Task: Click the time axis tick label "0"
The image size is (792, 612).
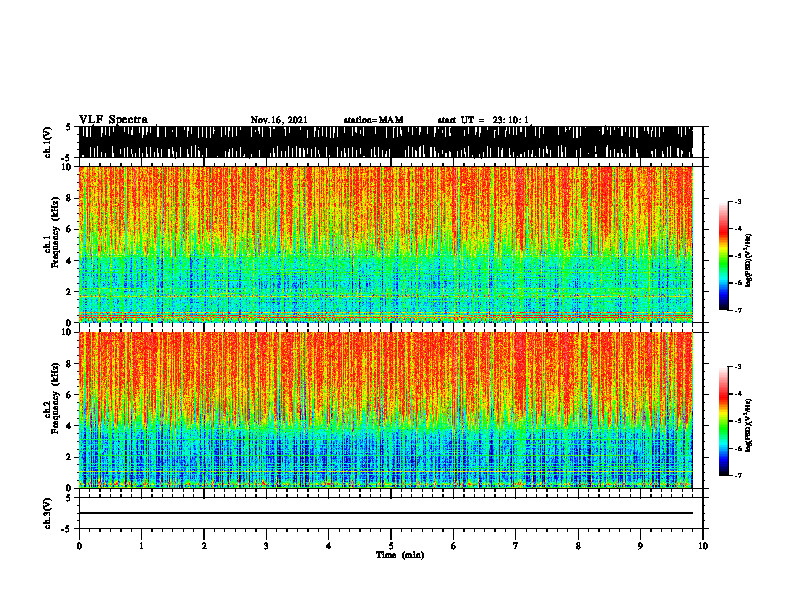Action: (x=79, y=546)
